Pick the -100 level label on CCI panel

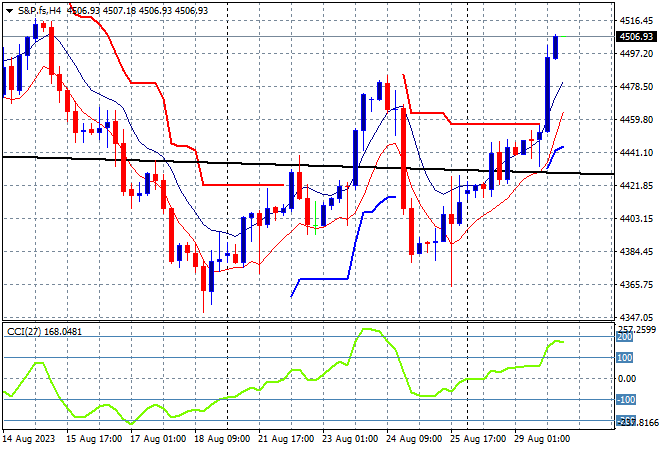click(x=625, y=399)
